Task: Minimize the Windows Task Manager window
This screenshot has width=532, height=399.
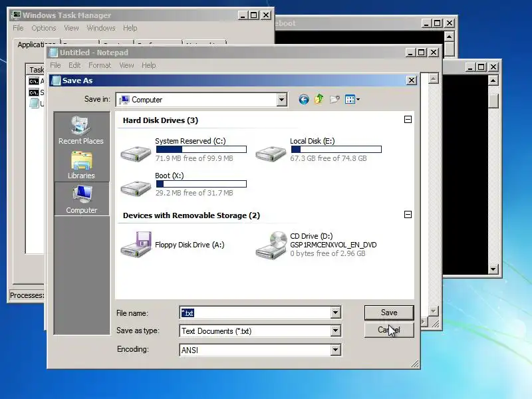Action: (x=243, y=15)
